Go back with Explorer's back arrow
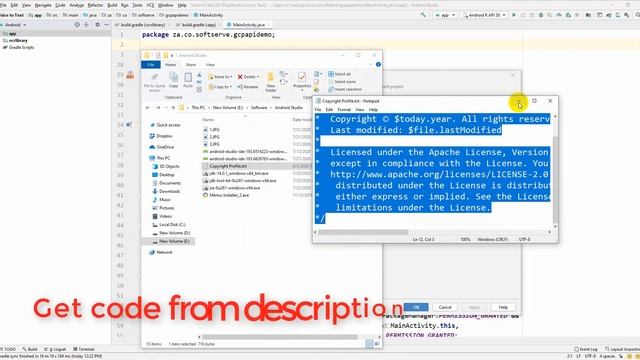This screenshot has width=640, height=360. [x=148, y=108]
